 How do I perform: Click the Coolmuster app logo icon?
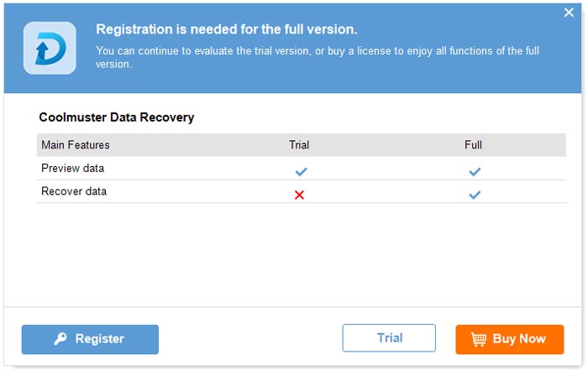(x=50, y=48)
